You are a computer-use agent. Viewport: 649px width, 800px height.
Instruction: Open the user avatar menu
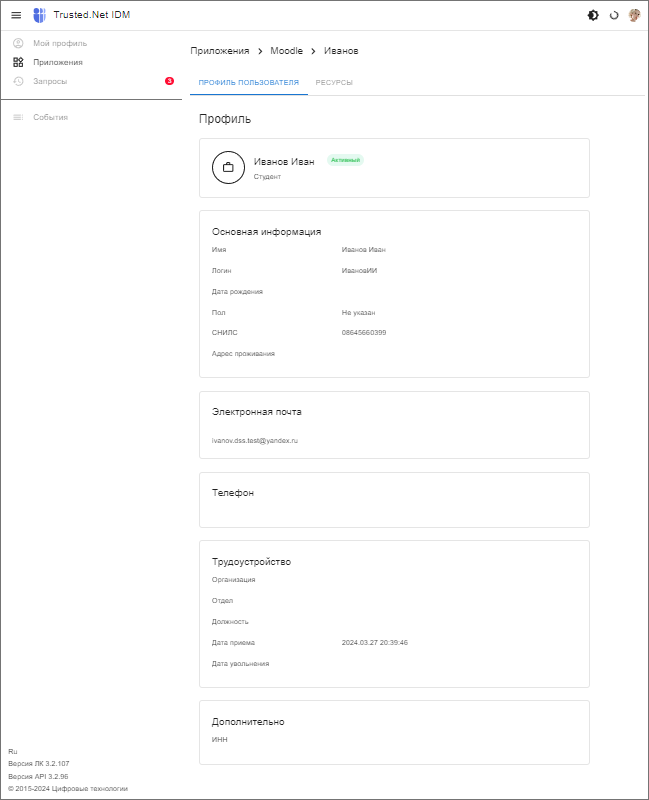point(634,15)
